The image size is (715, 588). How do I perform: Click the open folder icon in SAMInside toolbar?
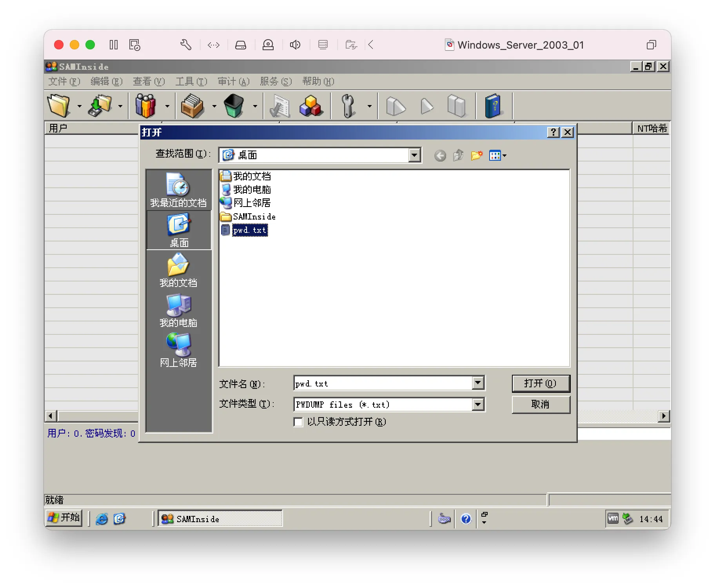pyautogui.click(x=58, y=106)
